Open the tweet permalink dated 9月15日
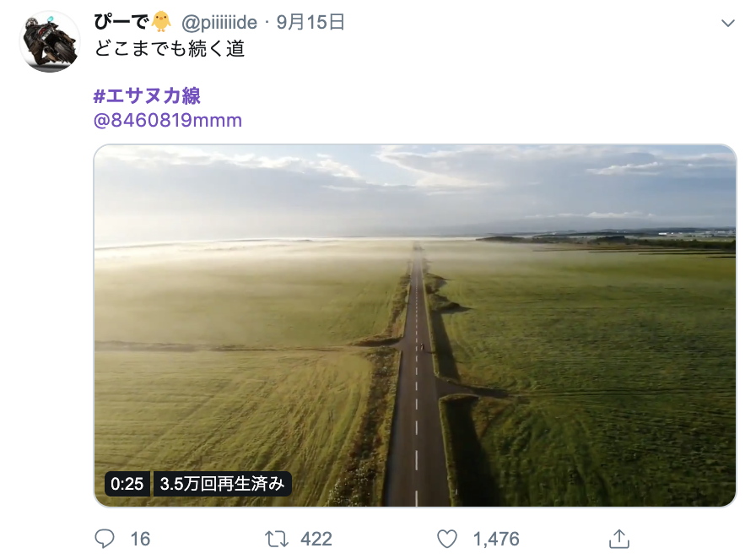 [310, 22]
